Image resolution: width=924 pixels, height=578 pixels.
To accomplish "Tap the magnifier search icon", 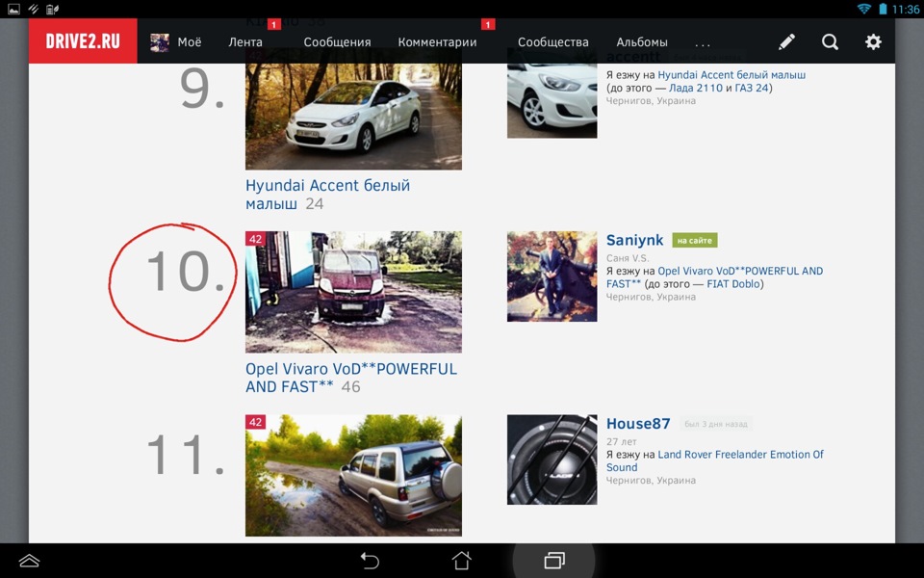I will [x=830, y=41].
